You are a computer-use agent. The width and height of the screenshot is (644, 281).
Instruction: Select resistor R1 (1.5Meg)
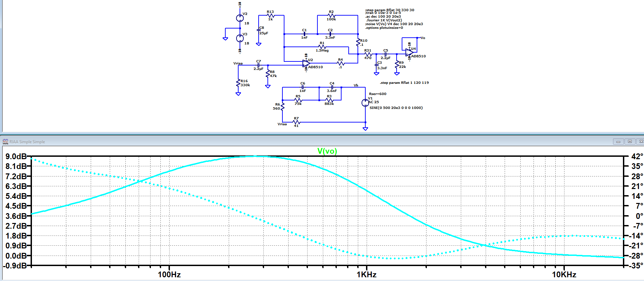[322, 47]
